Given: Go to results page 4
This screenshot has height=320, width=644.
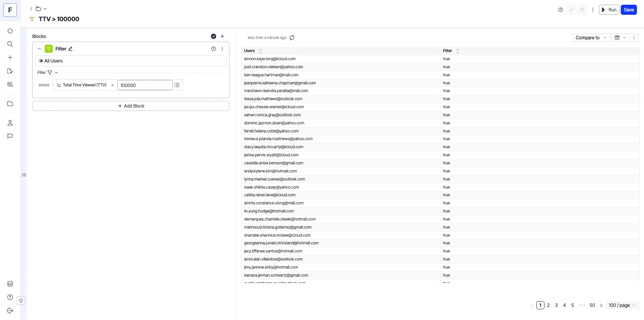Looking at the screenshot, I should click(565, 305).
